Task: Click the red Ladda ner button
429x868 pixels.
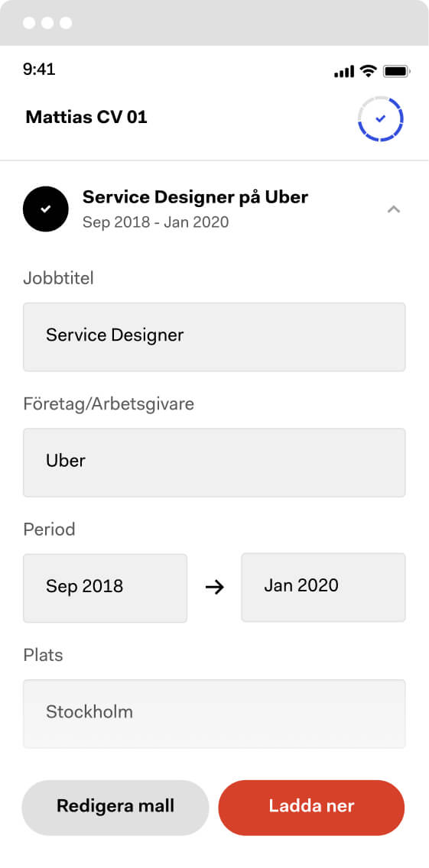Action: [311, 808]
